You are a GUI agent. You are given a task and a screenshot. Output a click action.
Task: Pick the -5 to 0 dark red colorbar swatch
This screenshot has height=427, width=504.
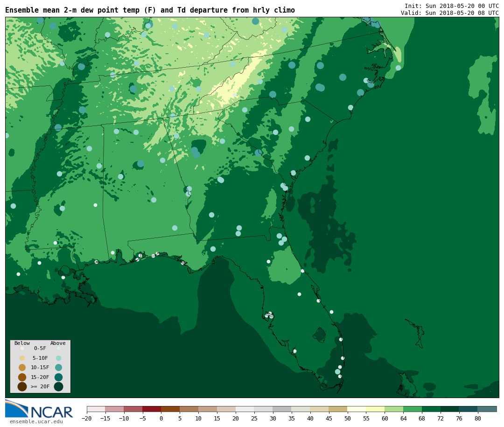point(152,409)
